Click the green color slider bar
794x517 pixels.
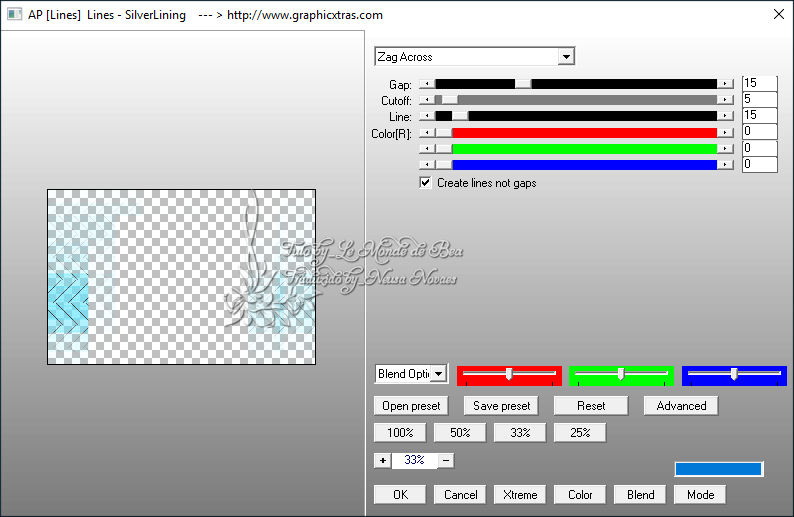[576, 149]
